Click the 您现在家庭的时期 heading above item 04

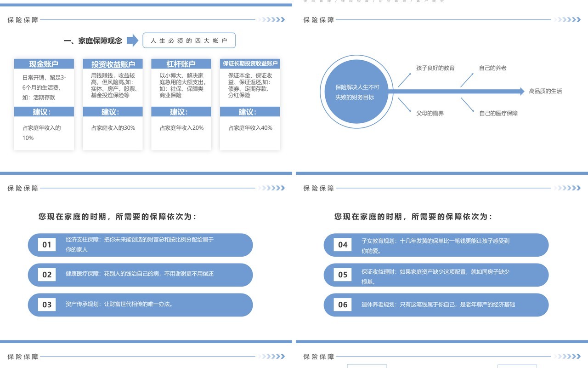click(413, 217)
